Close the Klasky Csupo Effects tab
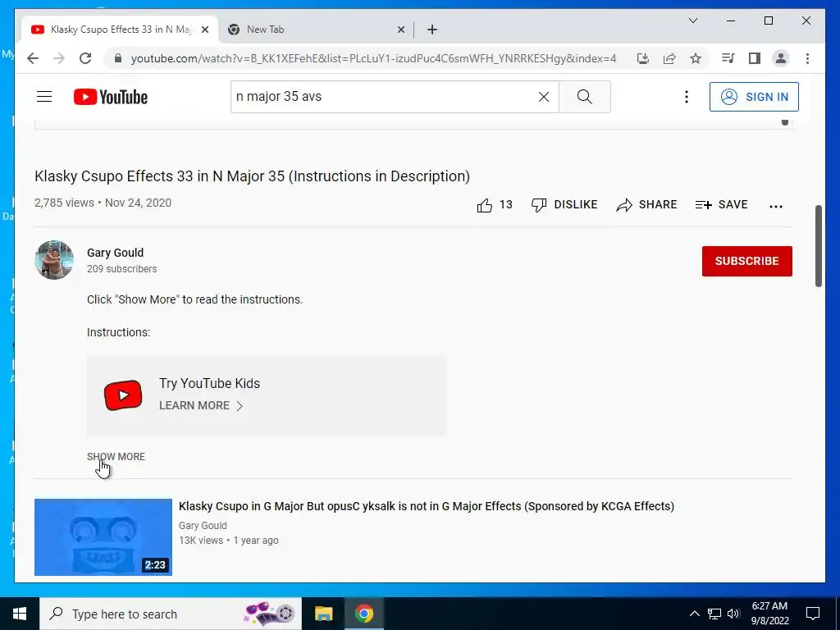The image size is (840, 630). pyautogui.click(x=204, y=30)
